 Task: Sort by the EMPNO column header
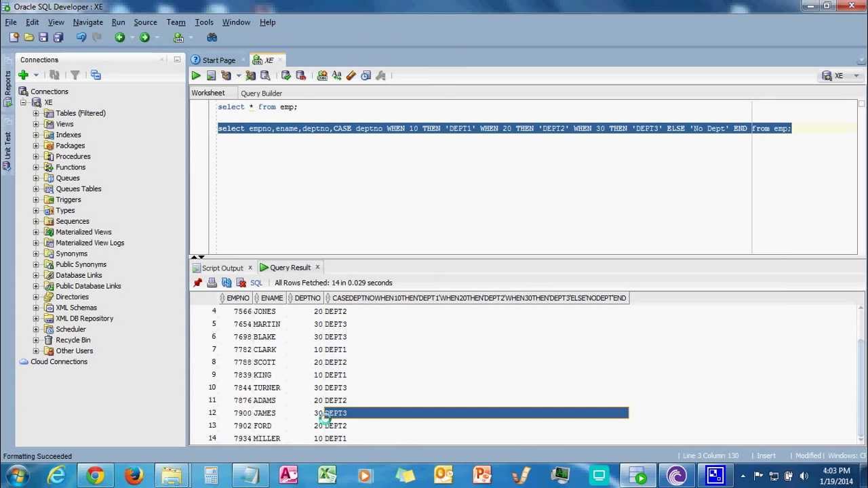(x=235, y=298)
